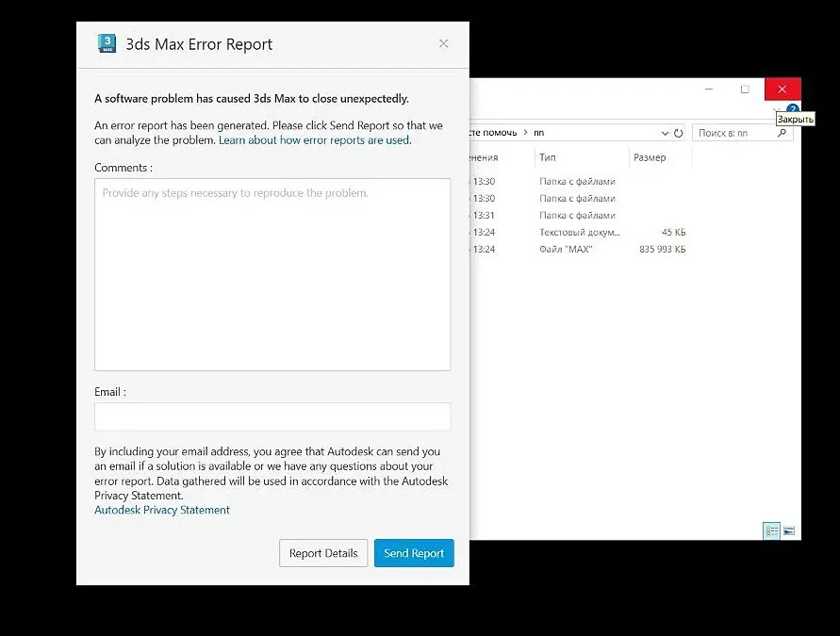Click the 3ds Max logo icon
This screenshot has width=840, height=636.
pos(107,43)
